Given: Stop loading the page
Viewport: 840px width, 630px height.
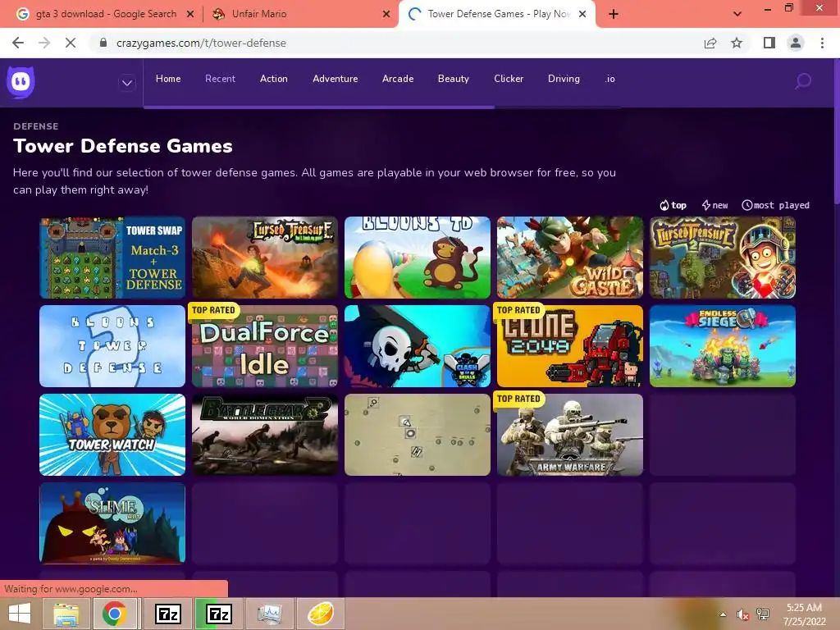Looking at the screenshot, I should (71, 43).
